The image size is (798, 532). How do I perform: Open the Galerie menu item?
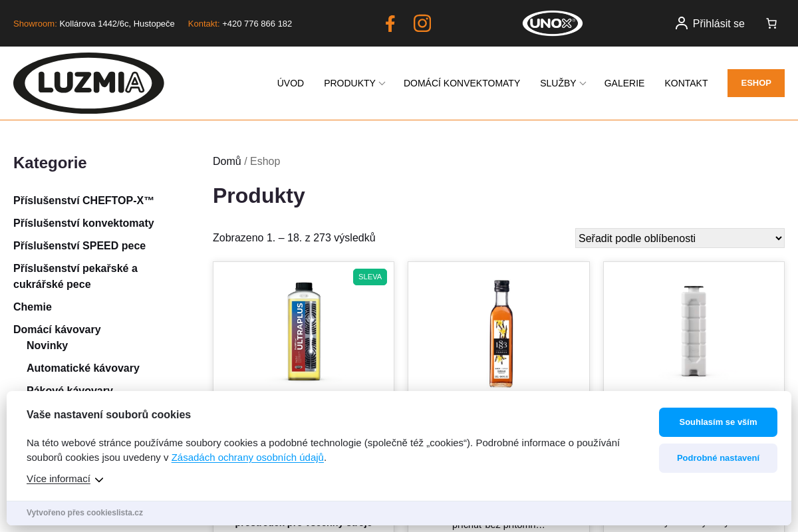tap(624, 83)
